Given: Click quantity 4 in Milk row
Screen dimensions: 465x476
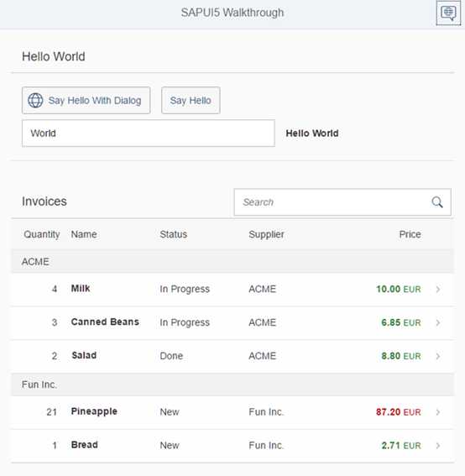Looking at the screenshot, I should coord(55,289).
